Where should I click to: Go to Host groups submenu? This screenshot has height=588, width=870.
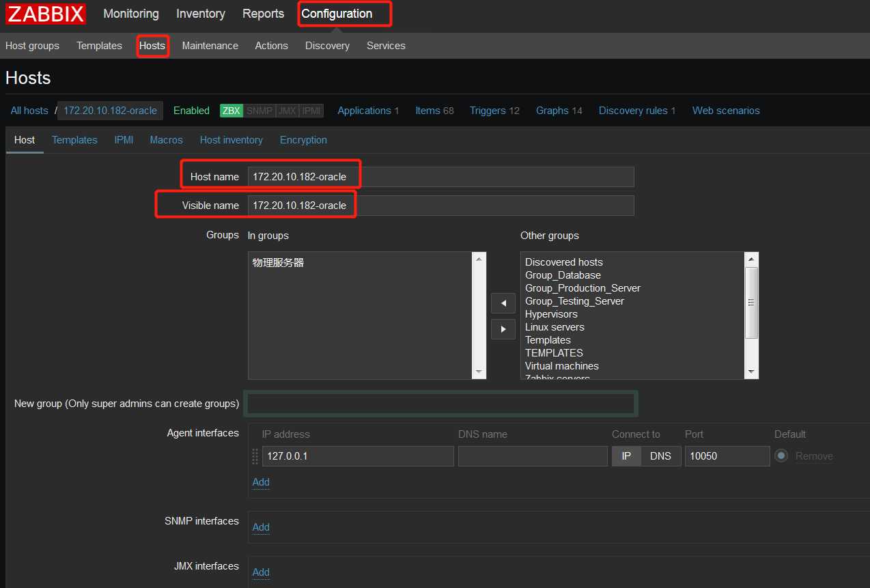(x=32, y=46)
